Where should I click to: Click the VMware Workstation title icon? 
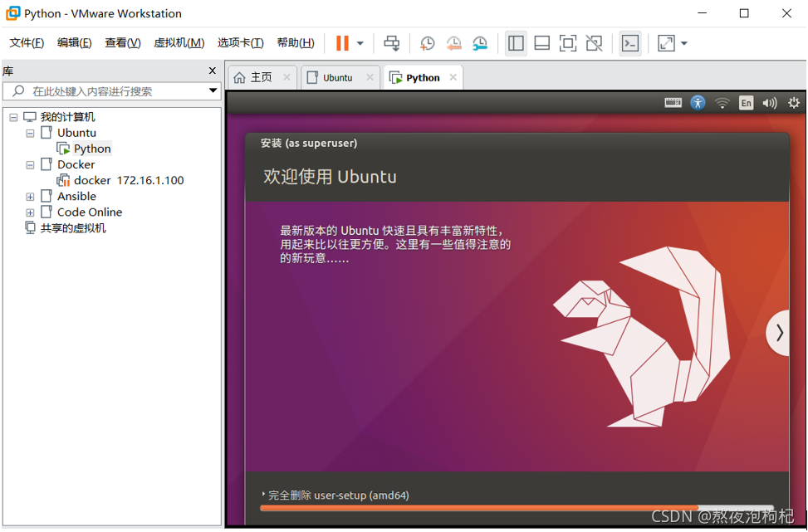pyautogui.click(x=13, y=13)
